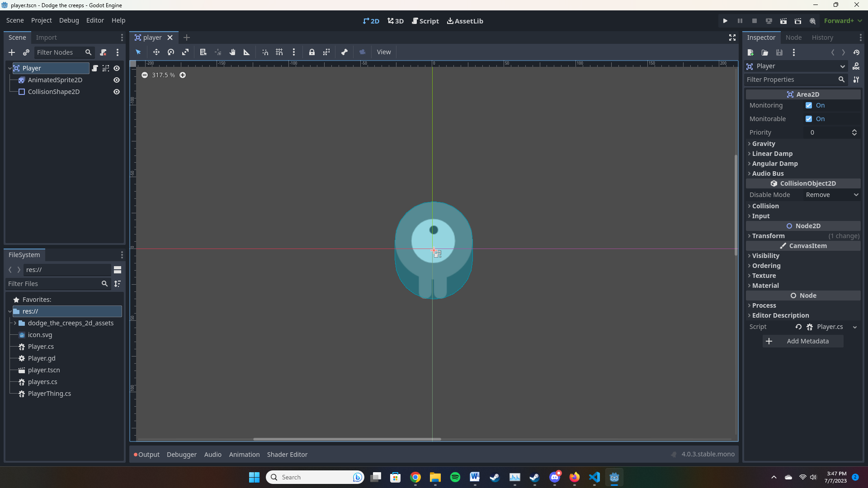868x488 pixels.
Task: Open the Ruler measurement tool
Action: point(246,52)
